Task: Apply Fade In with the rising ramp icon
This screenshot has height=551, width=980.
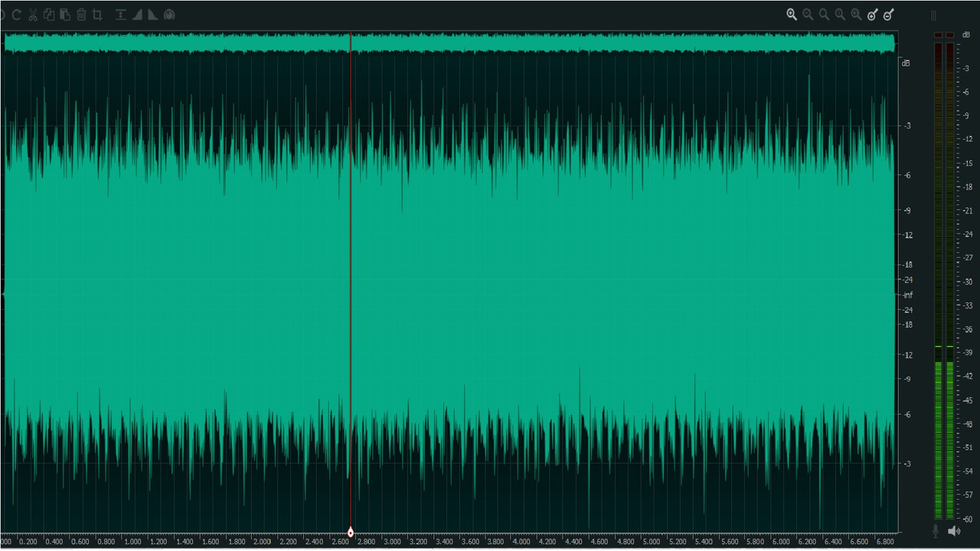Action: (x=137, y=15)
